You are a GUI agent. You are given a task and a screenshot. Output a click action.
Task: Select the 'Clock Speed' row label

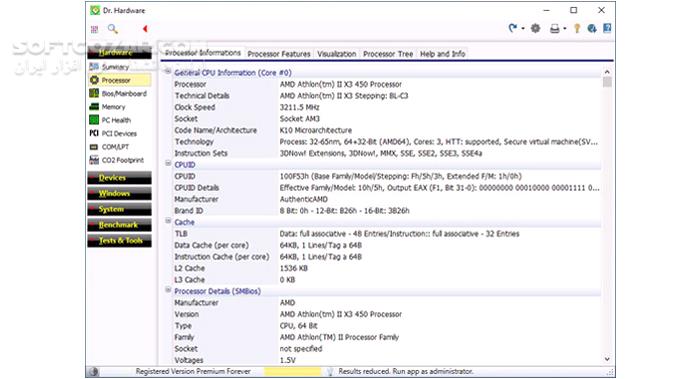[x=195, y=108]
